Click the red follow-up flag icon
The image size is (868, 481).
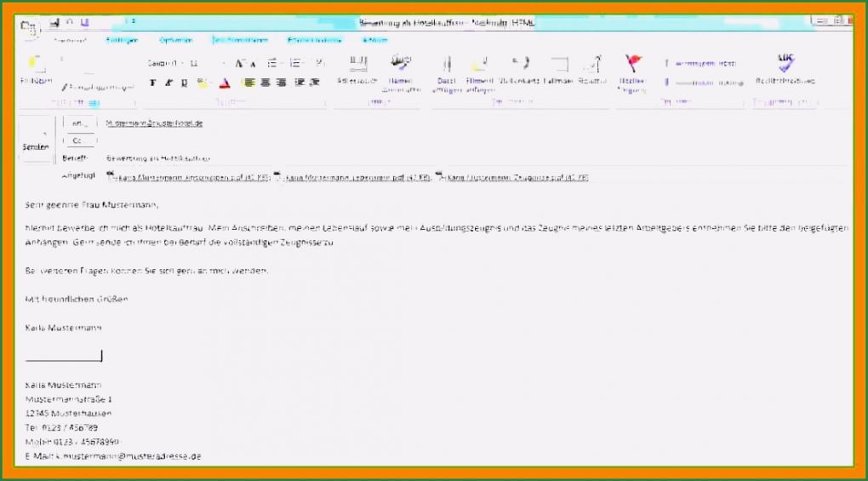pyautogui.click(x=632, y=65)
